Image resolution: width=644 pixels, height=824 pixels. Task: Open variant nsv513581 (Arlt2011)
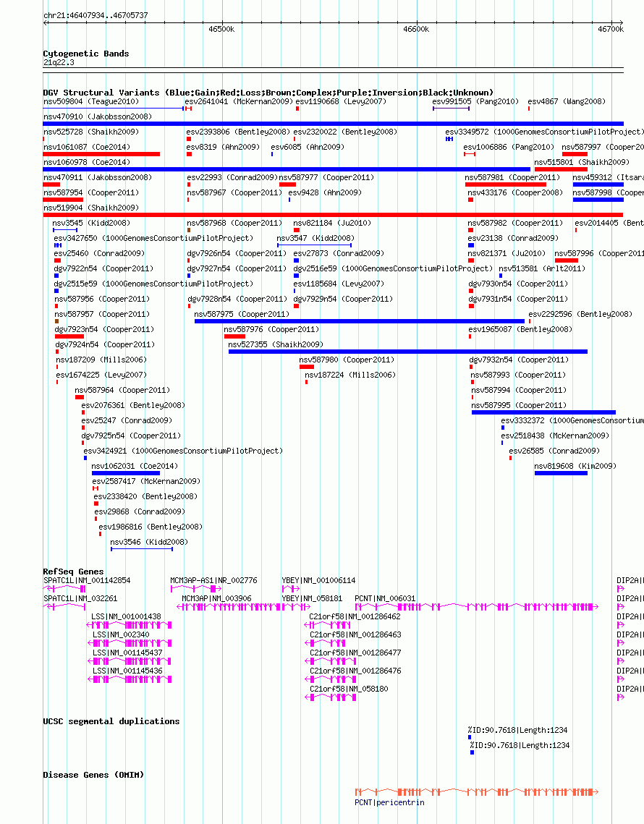pos(542,268)
